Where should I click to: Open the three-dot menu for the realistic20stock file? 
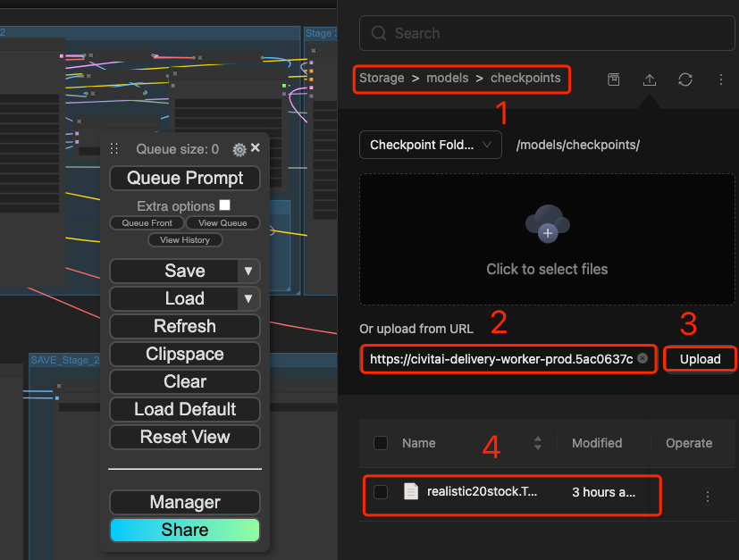[x=708, y=496]
